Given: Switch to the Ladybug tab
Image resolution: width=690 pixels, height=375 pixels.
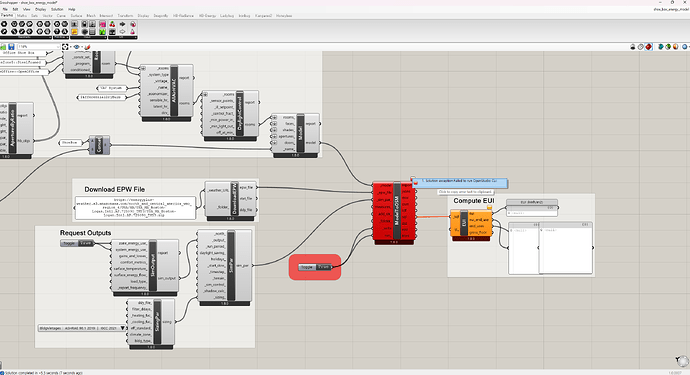Looking at the screenshot, I should tap(227, 16).
